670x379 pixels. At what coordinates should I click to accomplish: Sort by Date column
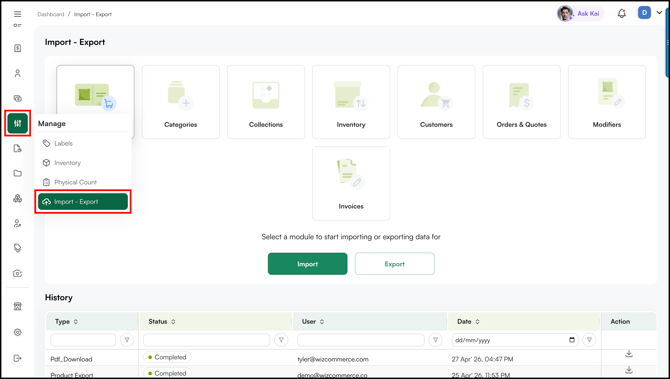click(x=477, y=322)
